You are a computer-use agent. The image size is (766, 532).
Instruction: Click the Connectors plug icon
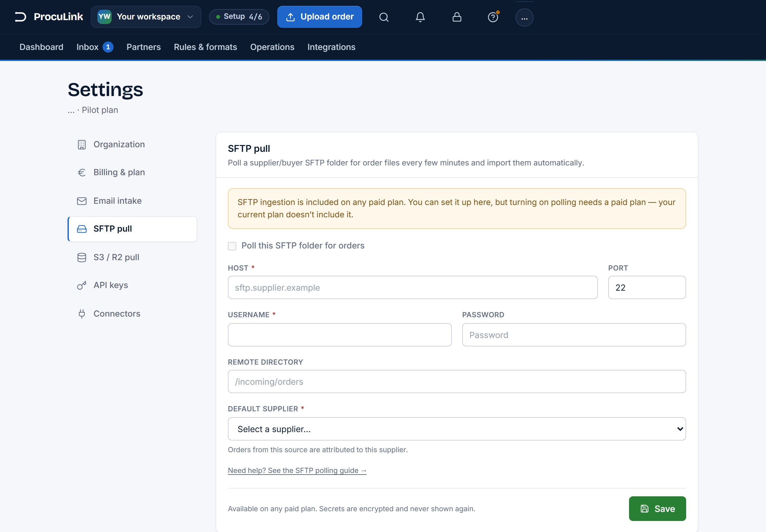click(x=82, y=314)
